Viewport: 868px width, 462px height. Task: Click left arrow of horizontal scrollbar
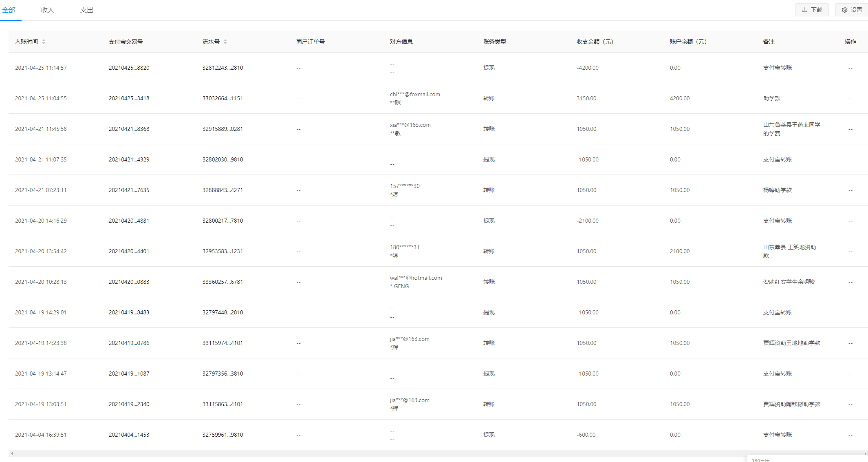[12, 453]
